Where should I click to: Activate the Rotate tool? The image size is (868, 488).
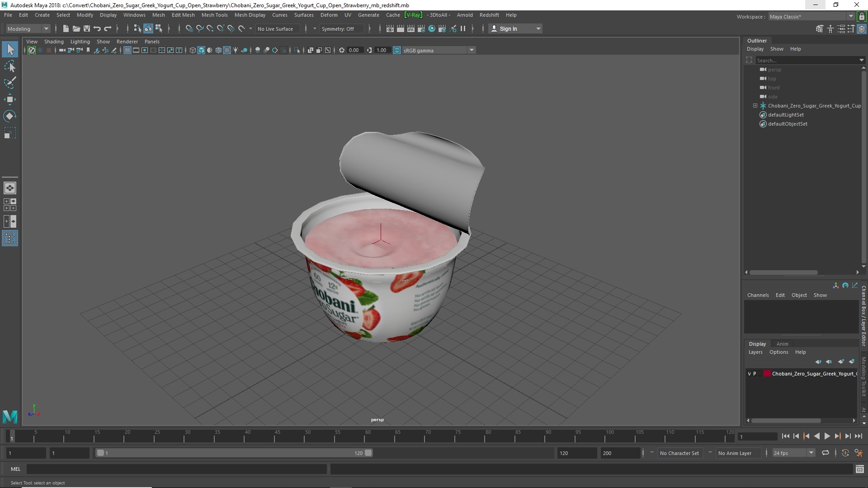pyautogui.click(x=10, y=116)
